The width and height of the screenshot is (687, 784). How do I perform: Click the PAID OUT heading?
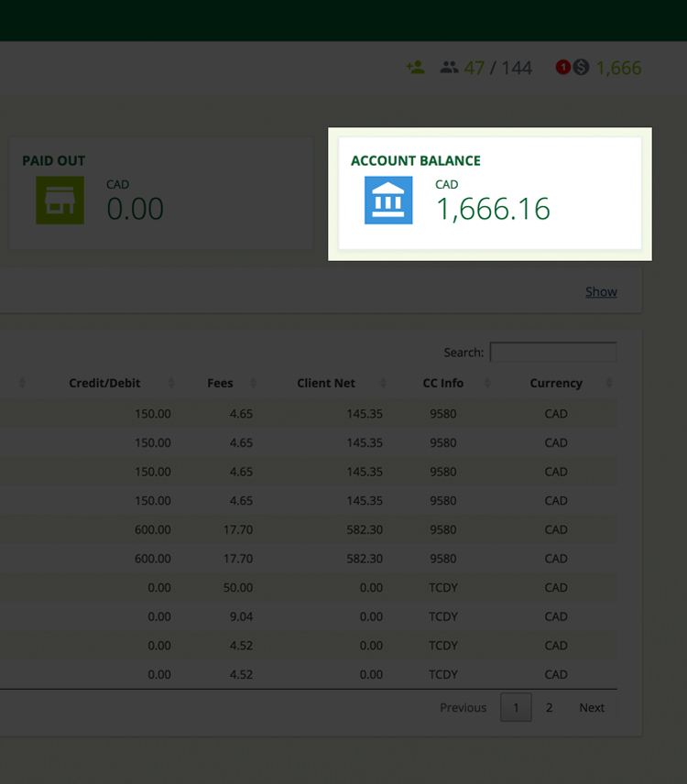click(x=53, y=160)
